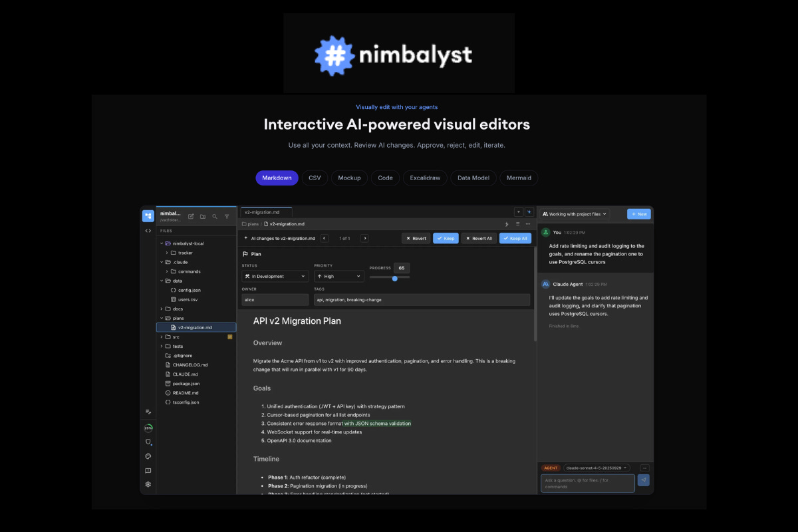Click the Owner field containing alice
Image resolution: width=798 pixels, height=532 pixels.
pyautogui.click(x=275, y=300)
